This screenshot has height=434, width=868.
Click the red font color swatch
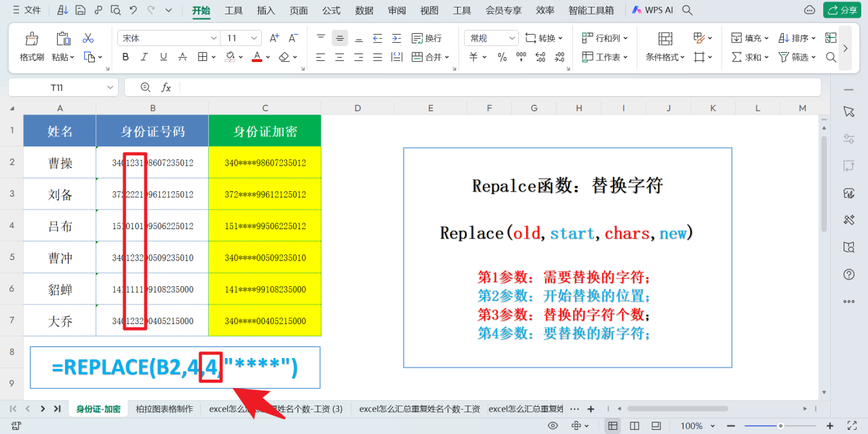tap(257, 57)
